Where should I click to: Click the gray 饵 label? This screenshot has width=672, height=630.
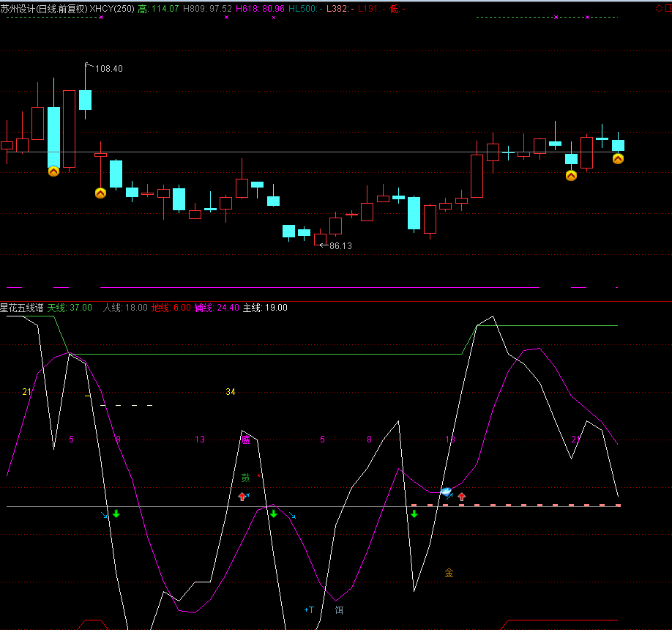pyautogui.click(x=339, y=609)
